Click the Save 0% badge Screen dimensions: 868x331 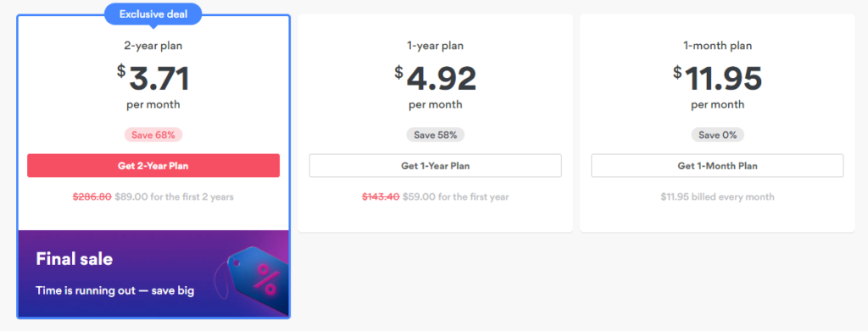pyautogui.click(x=717, y=135)
